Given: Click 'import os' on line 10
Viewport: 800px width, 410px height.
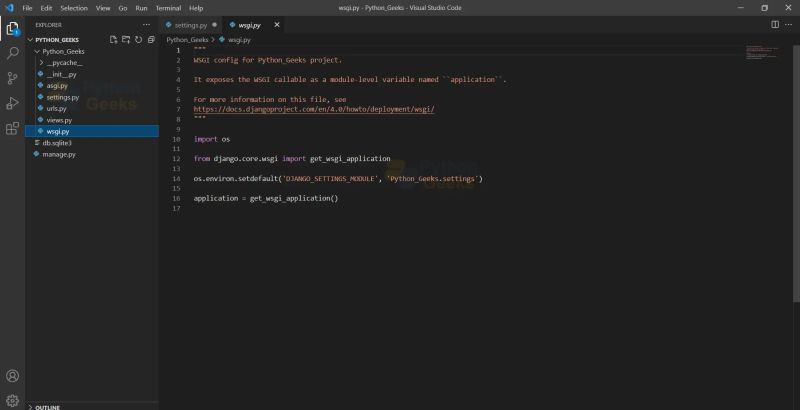Looking at the screenshot, I should pyautogui.click(x=212, y=139).
